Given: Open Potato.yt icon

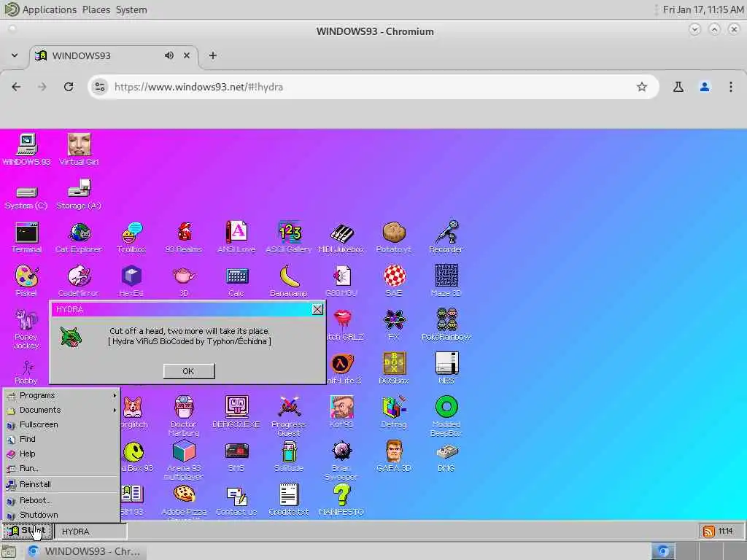Looking at the screenshot, I should 393,237.
